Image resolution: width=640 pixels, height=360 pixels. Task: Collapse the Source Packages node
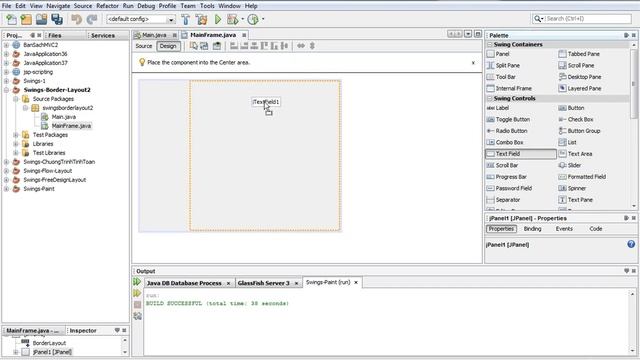[x=16, y=99]
